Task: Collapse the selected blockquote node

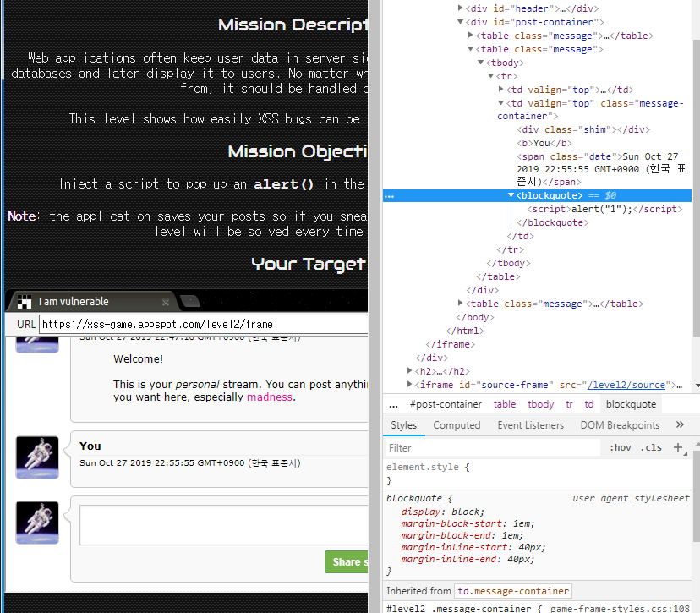Action: tap(511, 195)
